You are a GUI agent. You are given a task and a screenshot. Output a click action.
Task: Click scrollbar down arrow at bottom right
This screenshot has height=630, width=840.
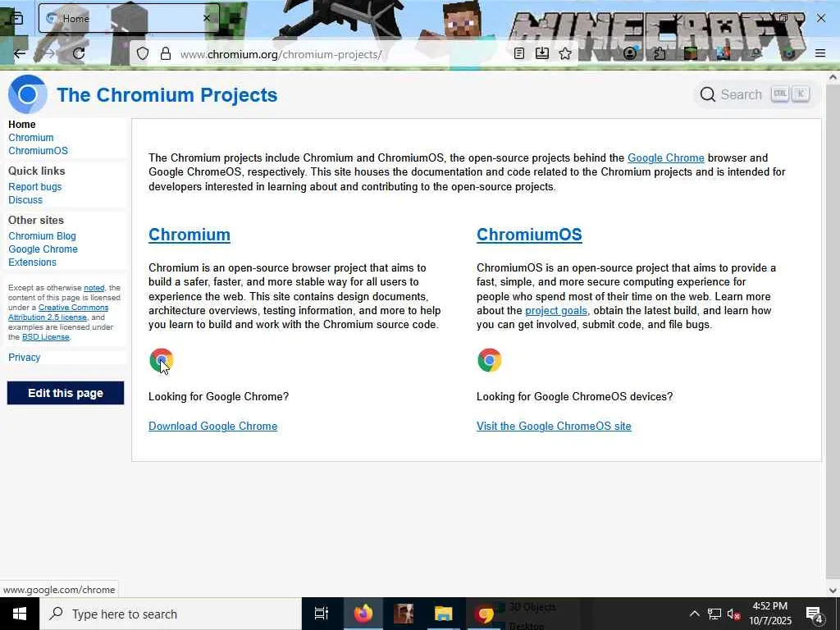click(833, 591)
